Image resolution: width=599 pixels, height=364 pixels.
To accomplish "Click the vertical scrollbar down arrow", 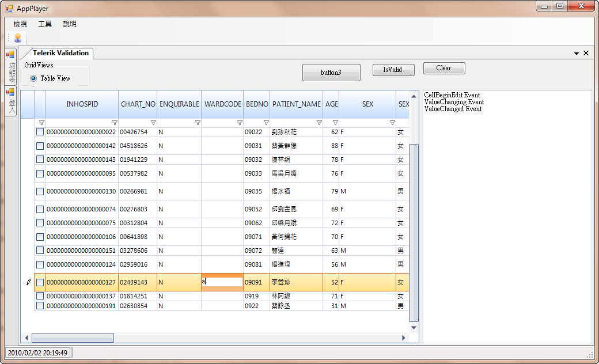I will pos(414,328).
